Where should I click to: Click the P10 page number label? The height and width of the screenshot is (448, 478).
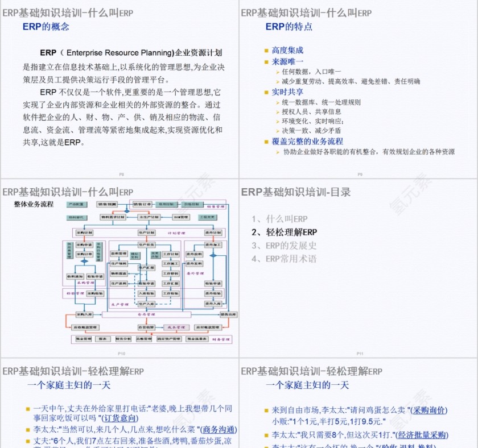(121, 352)
